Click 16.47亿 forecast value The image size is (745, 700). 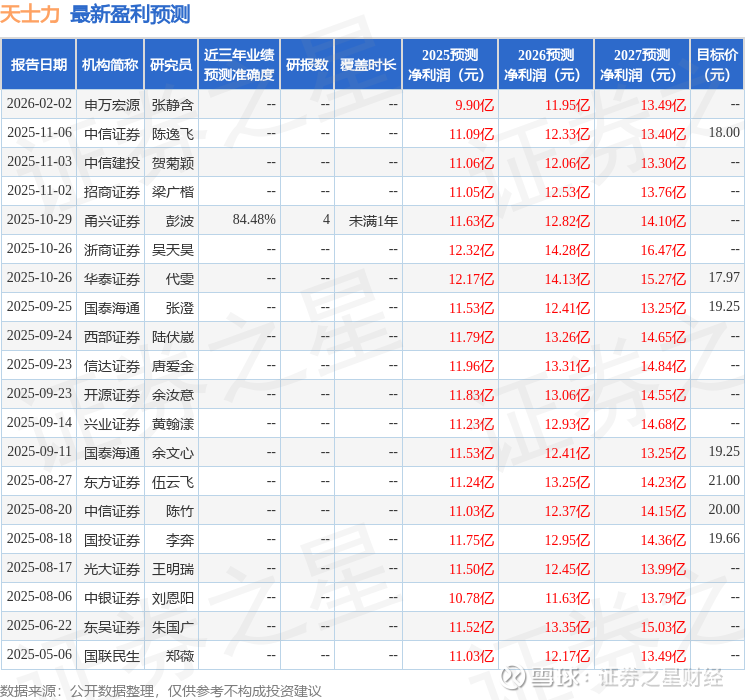tap(663, 250)
